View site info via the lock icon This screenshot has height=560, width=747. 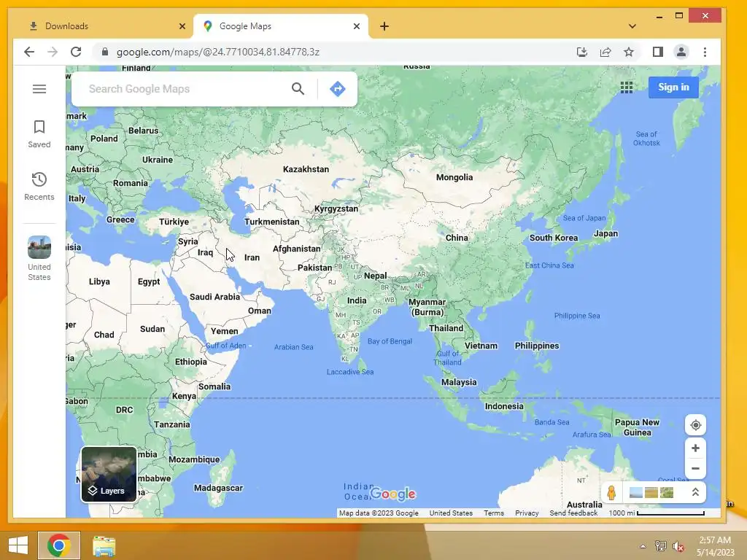105,52
